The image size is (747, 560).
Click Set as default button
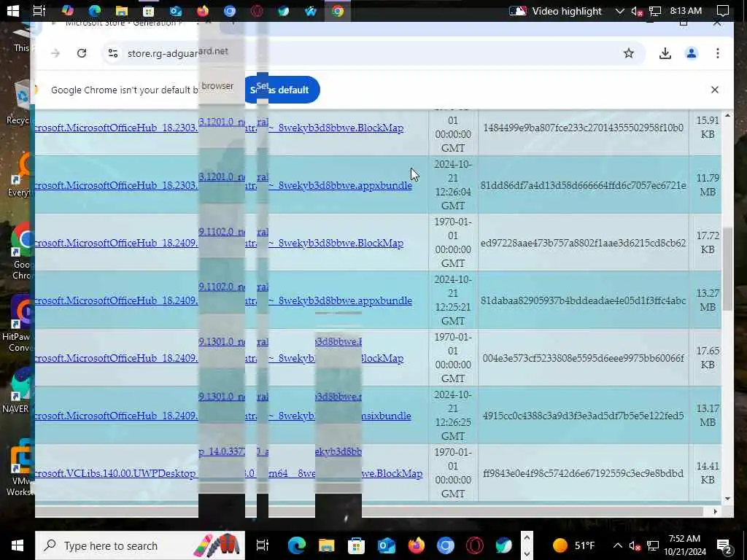[282, 90]
